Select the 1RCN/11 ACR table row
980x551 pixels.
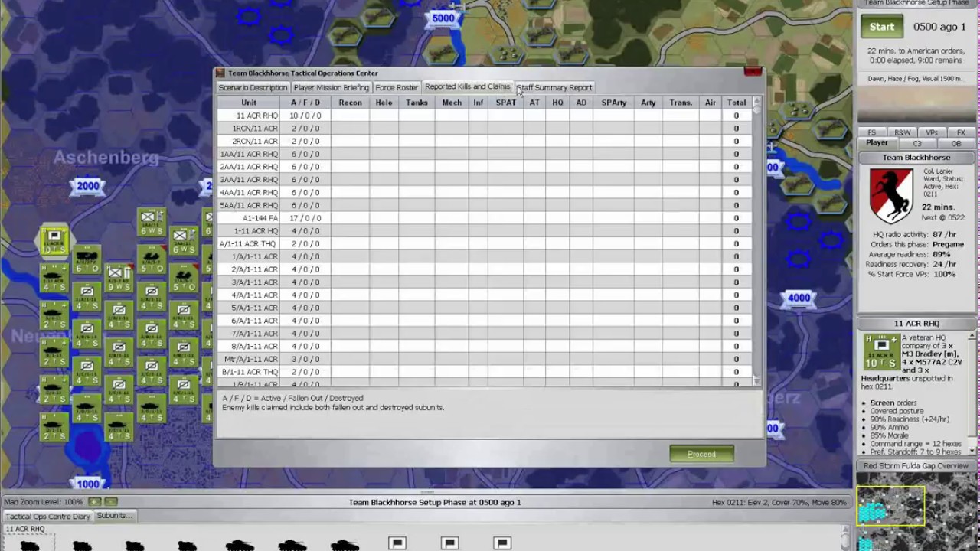(484, 129)
